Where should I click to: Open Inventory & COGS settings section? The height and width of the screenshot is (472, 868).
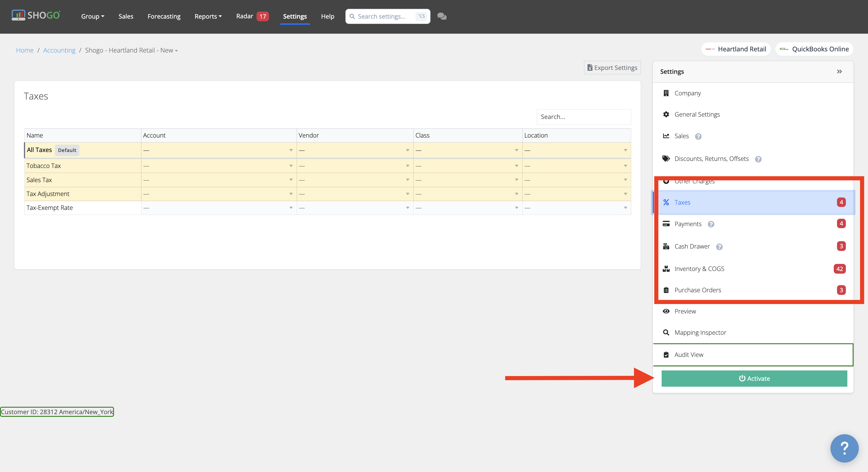pyautogui.click(x=753, y=269)
